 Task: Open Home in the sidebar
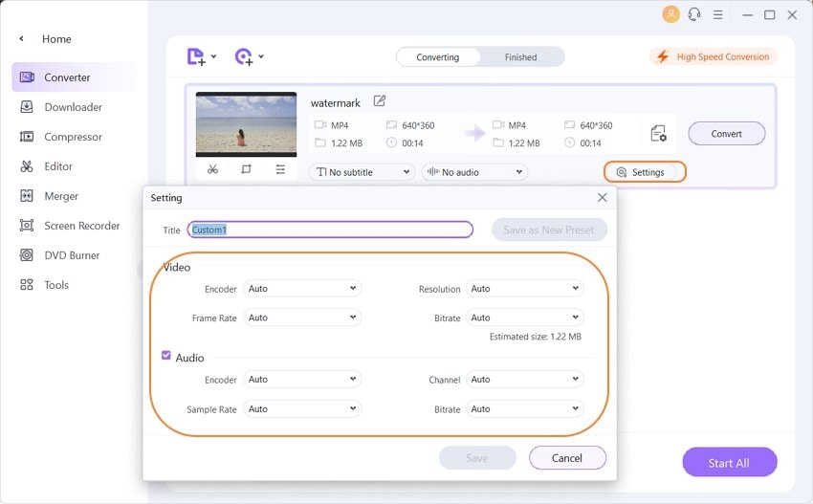(56, 39)
